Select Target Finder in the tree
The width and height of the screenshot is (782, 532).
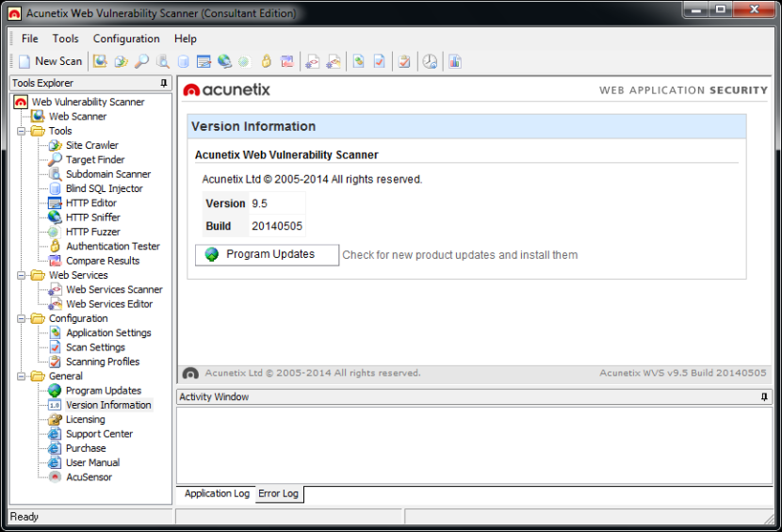tap(95, 159)
